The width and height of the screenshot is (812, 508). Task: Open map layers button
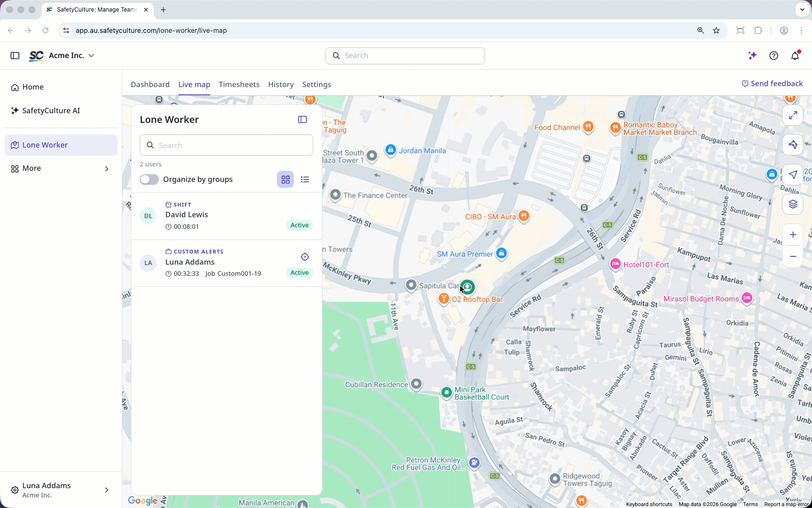pyautogui.click(x=793, y=204)
